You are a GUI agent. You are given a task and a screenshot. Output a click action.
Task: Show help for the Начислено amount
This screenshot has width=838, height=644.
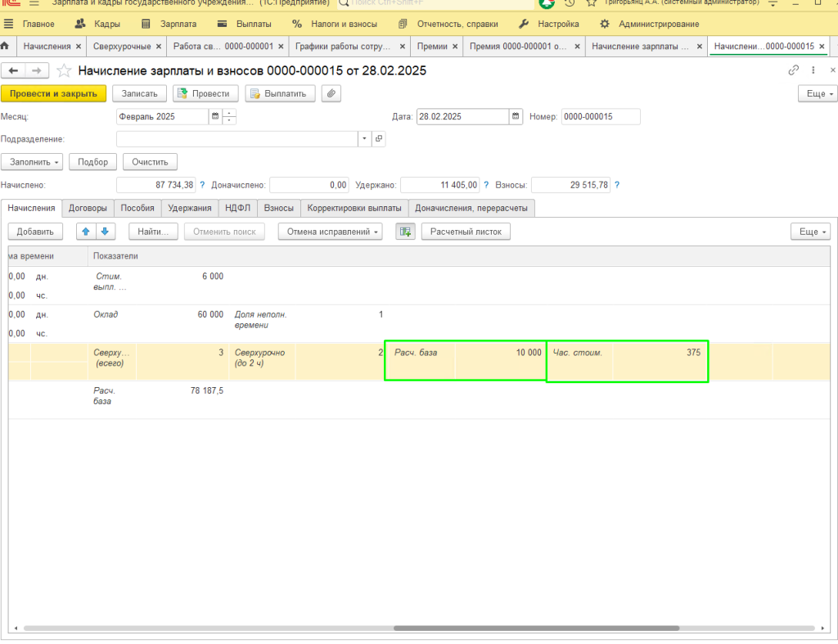click(x=203, y=185)
